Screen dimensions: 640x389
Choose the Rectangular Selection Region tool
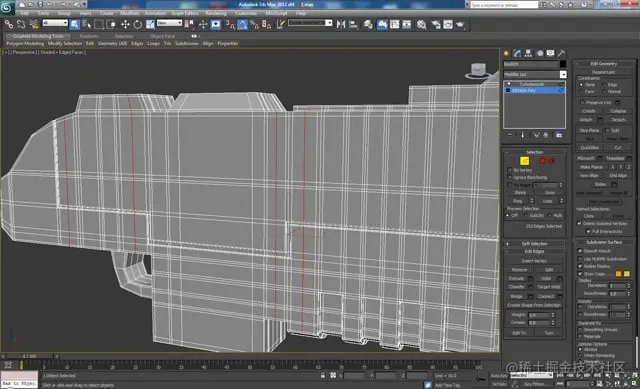pyautogui.click(x=98, y=24)
